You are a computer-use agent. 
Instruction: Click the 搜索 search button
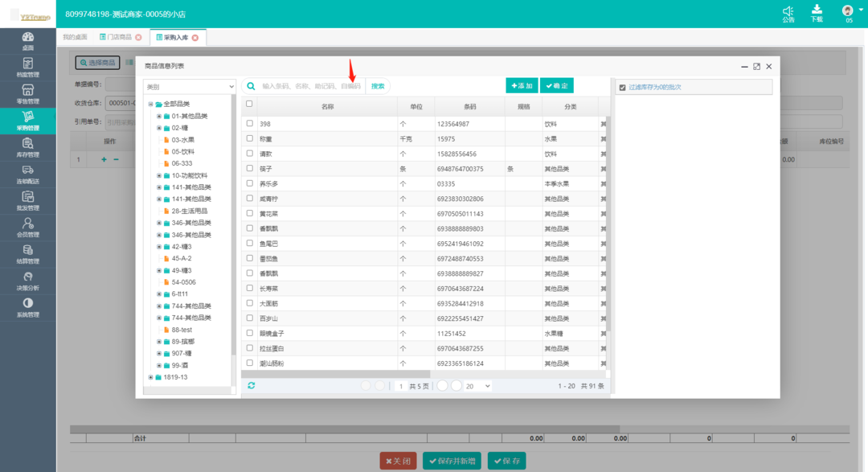pyautogui.click(x=378, y=86)
